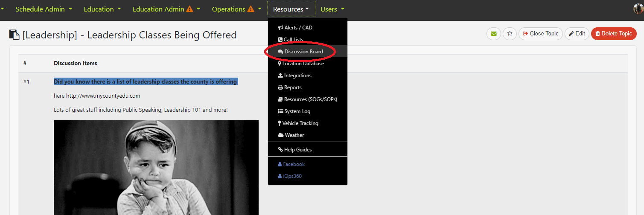Click the Close Topic button

click(541, 34)
